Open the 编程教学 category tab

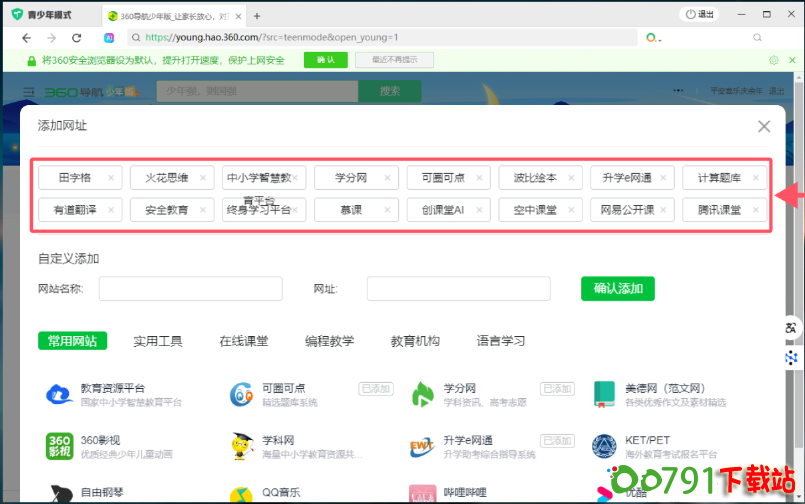329,341
